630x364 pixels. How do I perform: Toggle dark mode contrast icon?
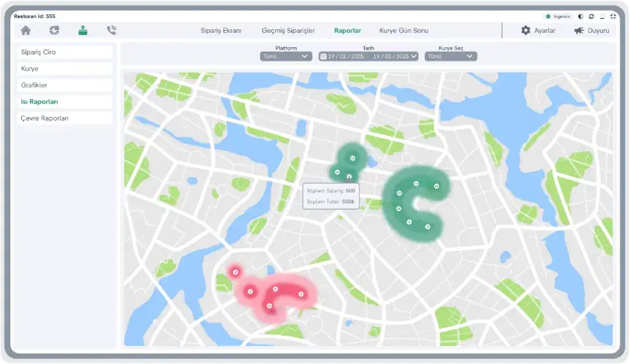point(581,16)
